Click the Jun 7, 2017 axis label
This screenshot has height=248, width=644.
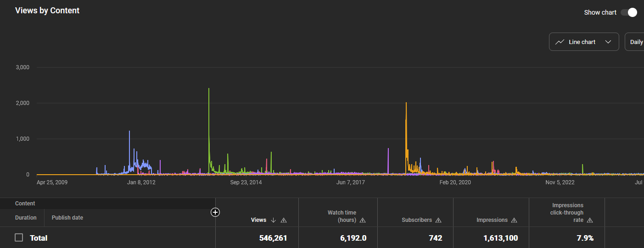point(351,182)
